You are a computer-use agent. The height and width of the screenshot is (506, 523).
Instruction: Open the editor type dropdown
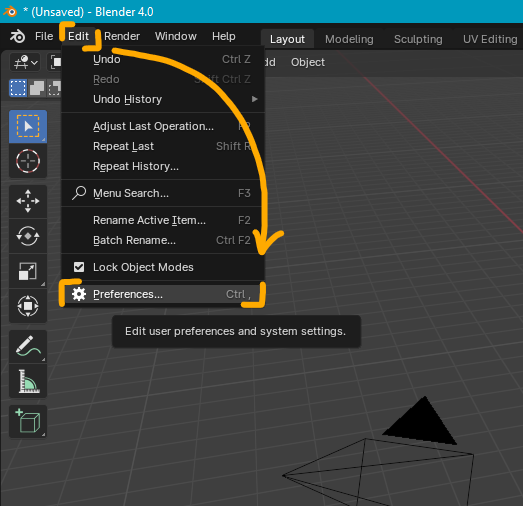point(25,62)
